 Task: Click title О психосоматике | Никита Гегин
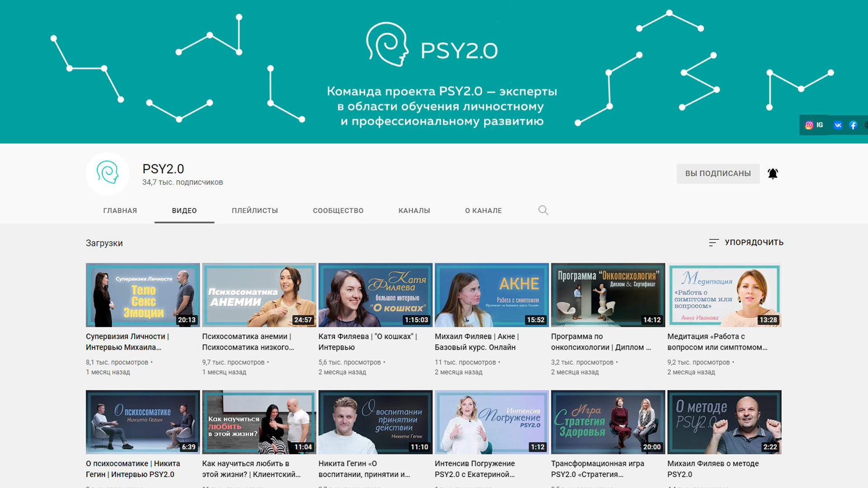coord(133,469)
